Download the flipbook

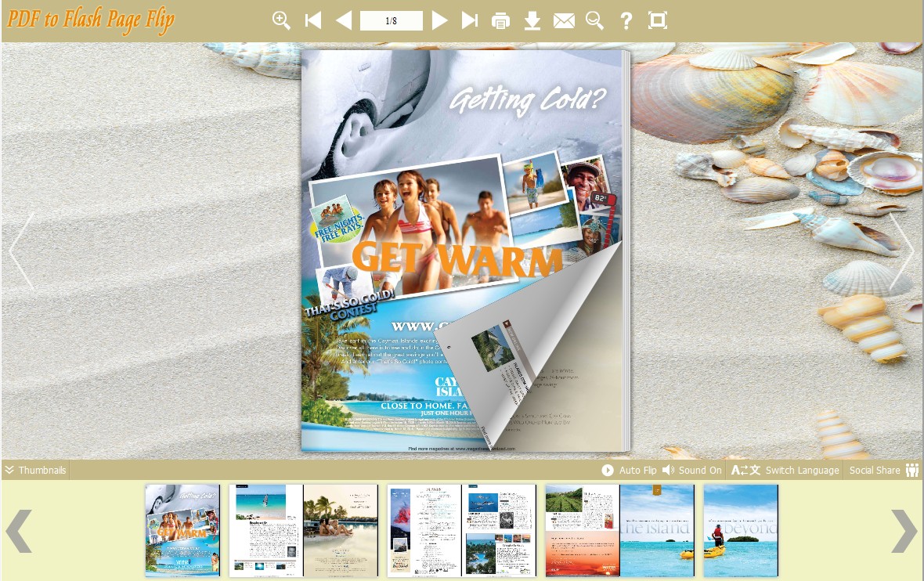point(532,21)
